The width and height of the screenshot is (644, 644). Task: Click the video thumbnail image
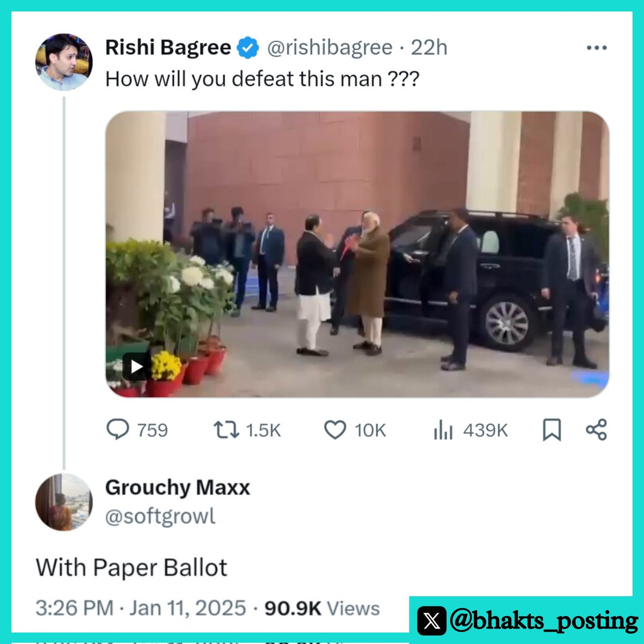click(357, 254)
